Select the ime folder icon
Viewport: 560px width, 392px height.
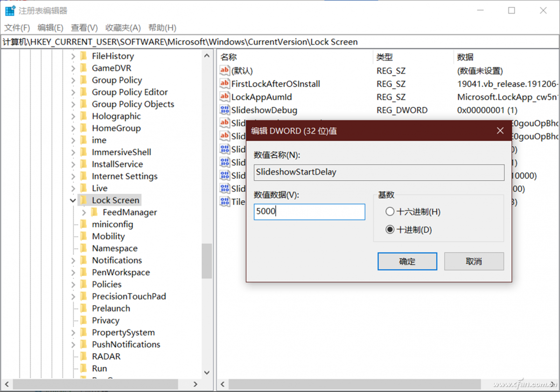click(84, 140)
